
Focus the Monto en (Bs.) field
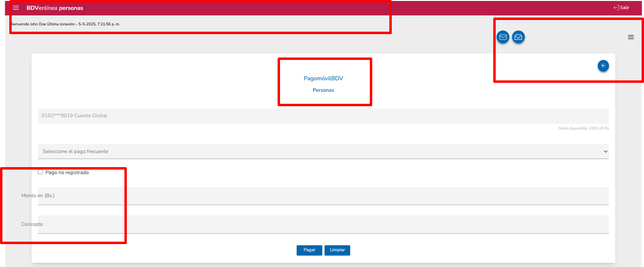click(323, 196)
